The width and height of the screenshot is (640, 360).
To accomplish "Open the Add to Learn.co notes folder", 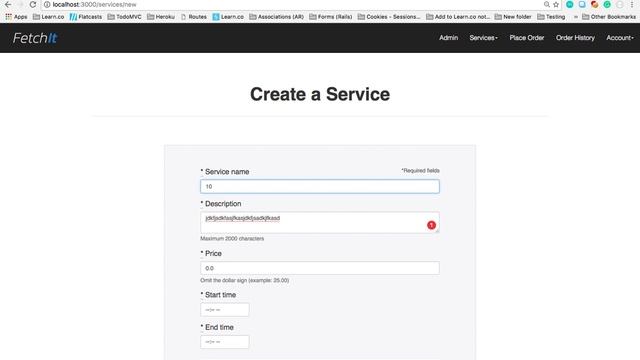I will pyautogui.click(x=458, y=17).
